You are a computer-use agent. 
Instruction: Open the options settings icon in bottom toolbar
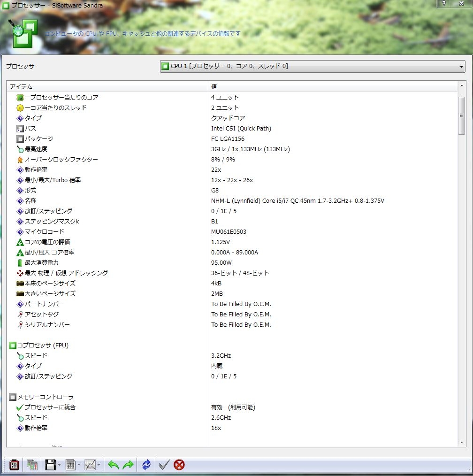point(14,465)
